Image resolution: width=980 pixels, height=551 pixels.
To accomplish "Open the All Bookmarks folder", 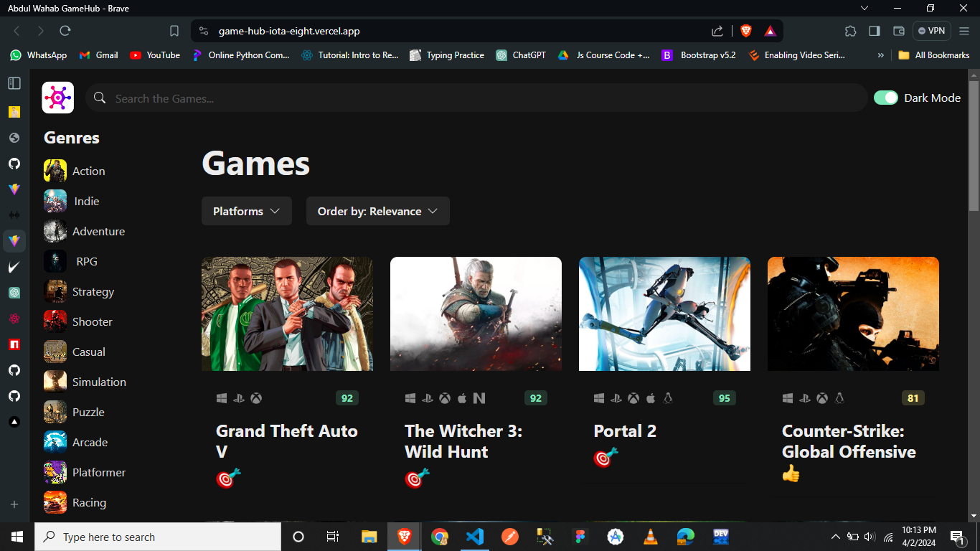I will tap(933, 55).
